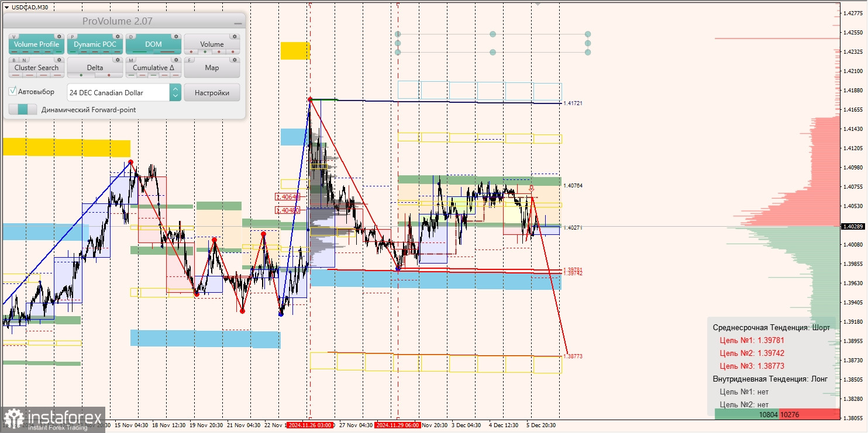Click the V hotkey tag on Volume Profile

point(14,36)
